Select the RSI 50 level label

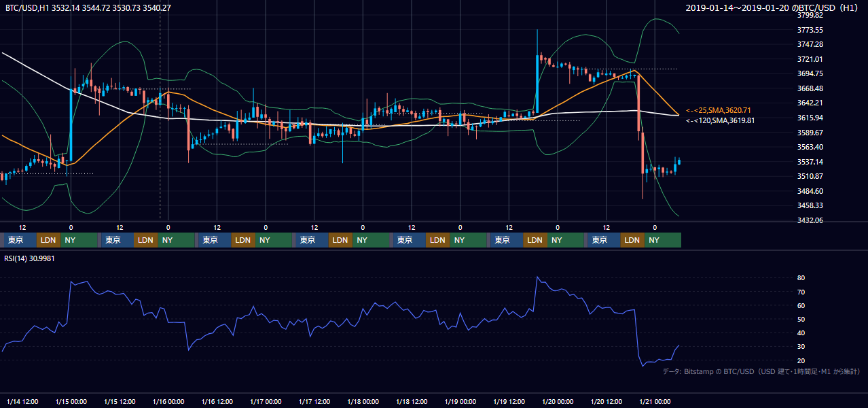click(x=801, y=319)
